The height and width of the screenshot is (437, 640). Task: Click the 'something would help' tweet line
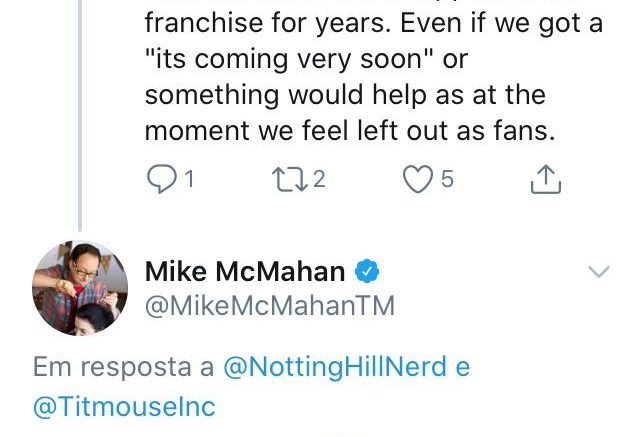[345, 95]
